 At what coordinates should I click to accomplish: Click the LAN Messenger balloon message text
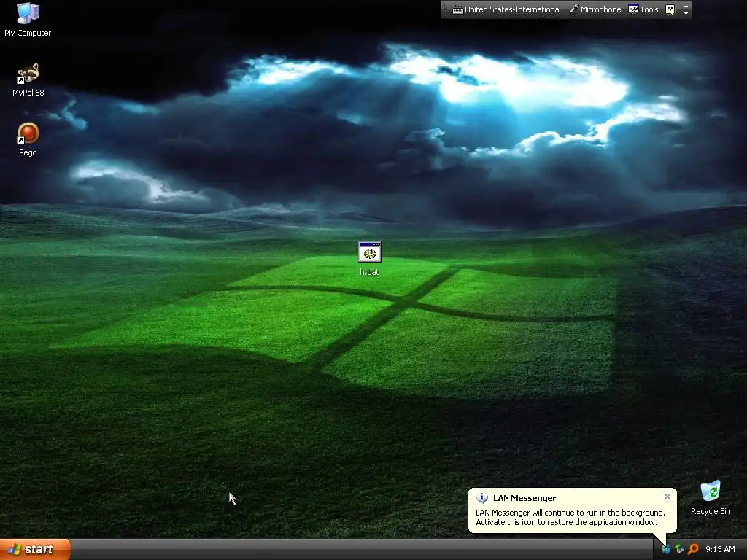tap(570, 517)
